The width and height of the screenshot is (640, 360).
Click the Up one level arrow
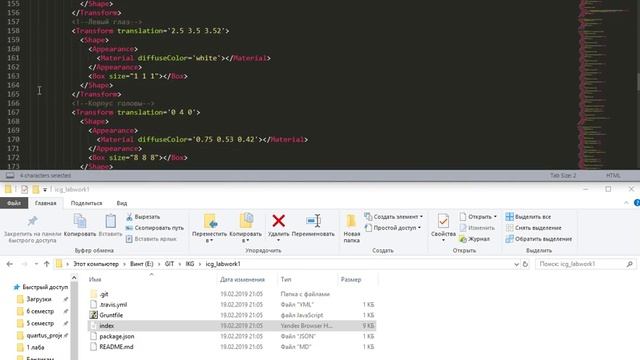click(x=47, y=264)
